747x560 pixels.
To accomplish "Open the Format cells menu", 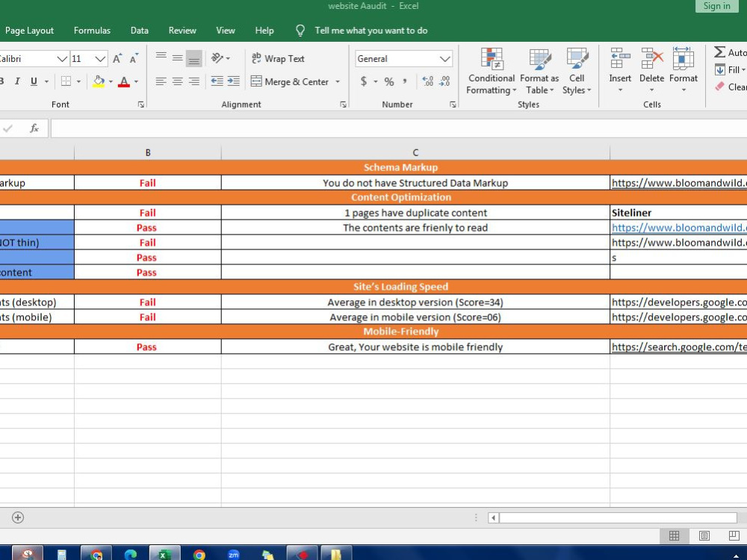I will [x=684, y=70].
